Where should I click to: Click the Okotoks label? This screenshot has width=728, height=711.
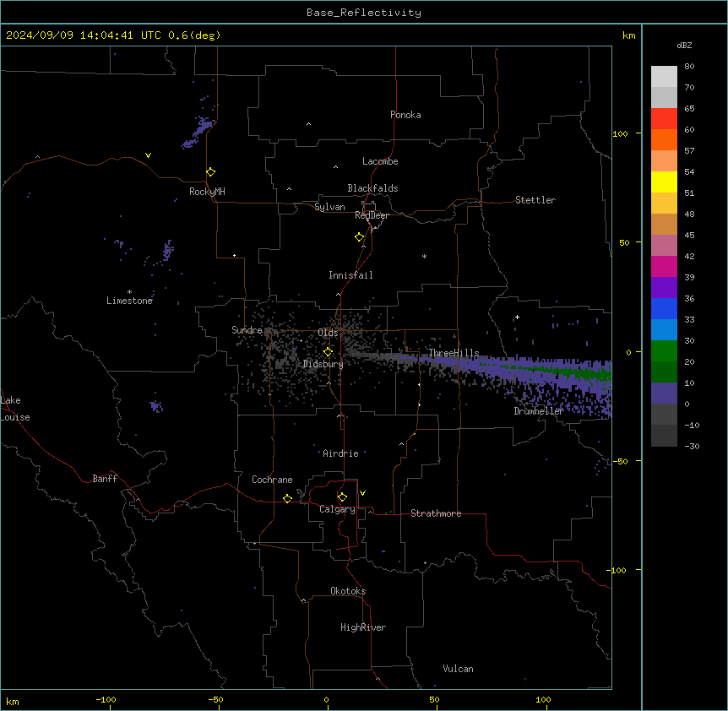coord(348,591)
